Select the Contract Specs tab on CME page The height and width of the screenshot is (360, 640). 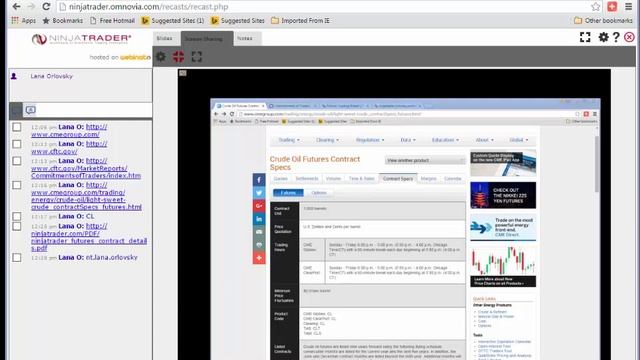point(398,179)
